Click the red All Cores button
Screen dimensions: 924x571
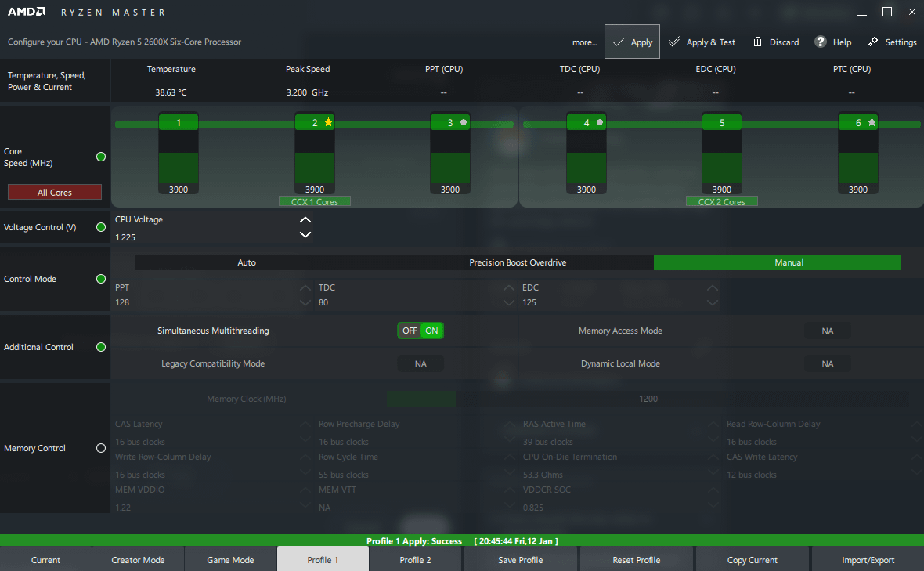(x=54, y=192)
